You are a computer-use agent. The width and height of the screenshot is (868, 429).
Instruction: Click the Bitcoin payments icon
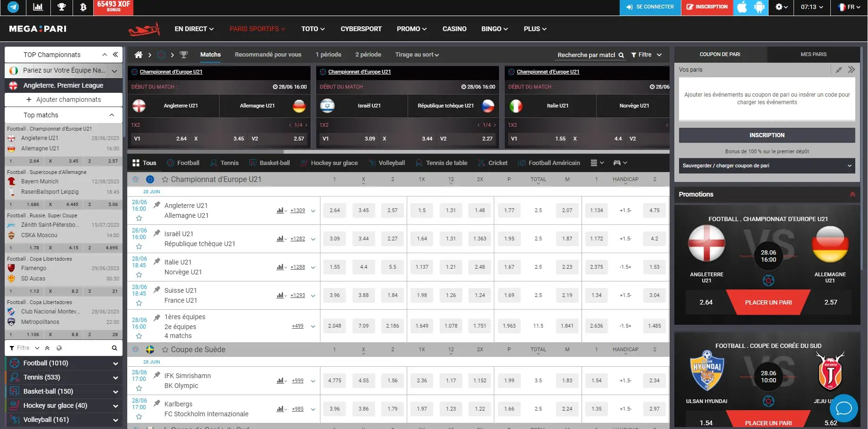[83, 7]
